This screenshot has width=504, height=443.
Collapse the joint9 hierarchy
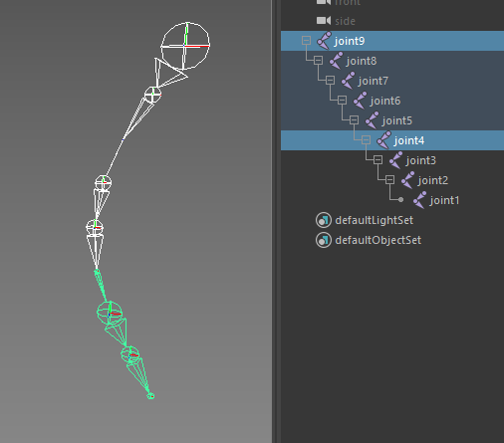point(306,41)
